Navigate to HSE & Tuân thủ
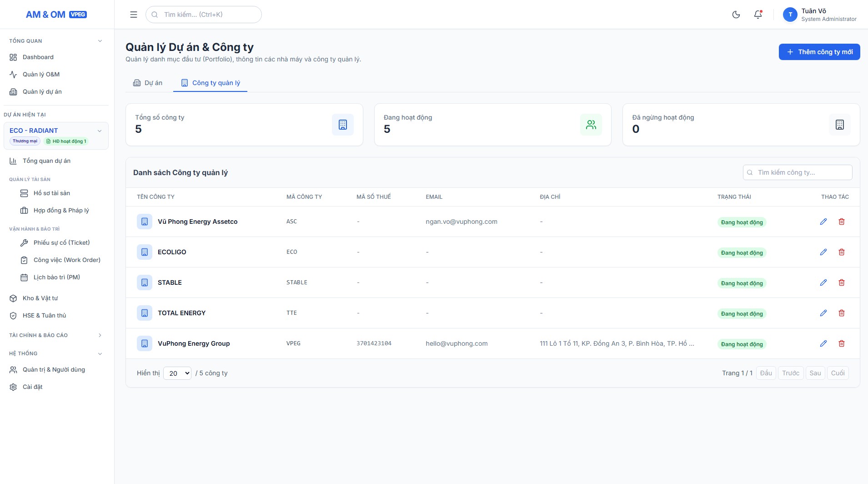Viewport: 868px width, 484px height. point(57,316)
